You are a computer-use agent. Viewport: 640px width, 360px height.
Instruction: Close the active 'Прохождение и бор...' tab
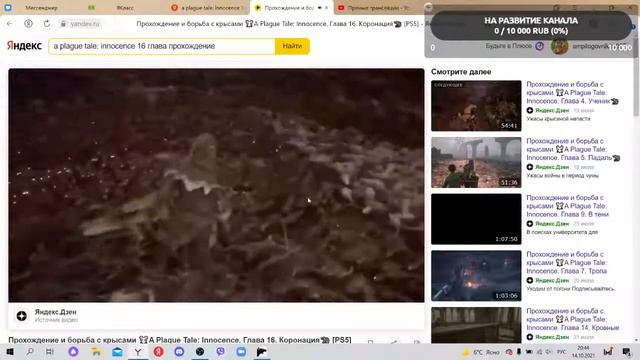coord(327,8)
